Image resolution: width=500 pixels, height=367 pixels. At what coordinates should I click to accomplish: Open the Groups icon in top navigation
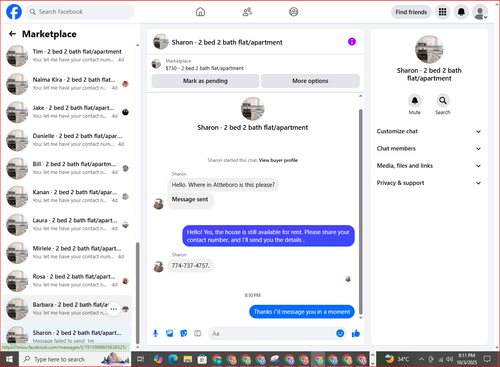tap(294, 12)
